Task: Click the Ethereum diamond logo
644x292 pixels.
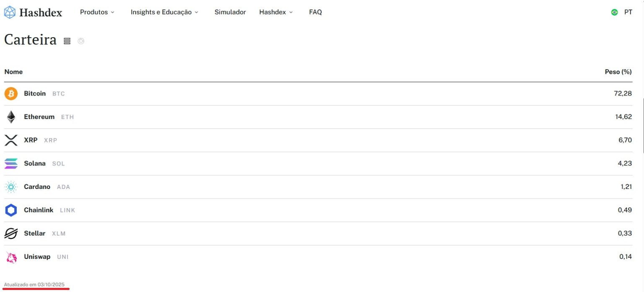Action: 11,117
